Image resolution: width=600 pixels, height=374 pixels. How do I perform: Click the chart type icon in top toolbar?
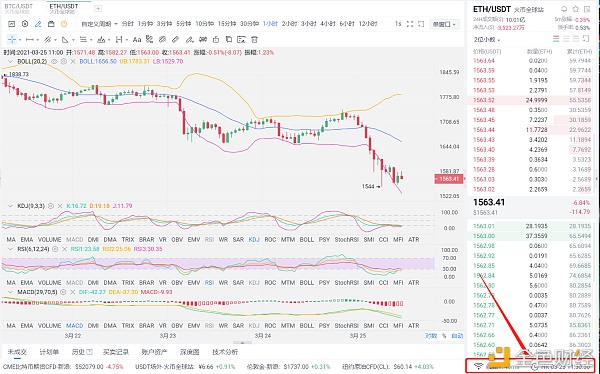pos(11,24)
